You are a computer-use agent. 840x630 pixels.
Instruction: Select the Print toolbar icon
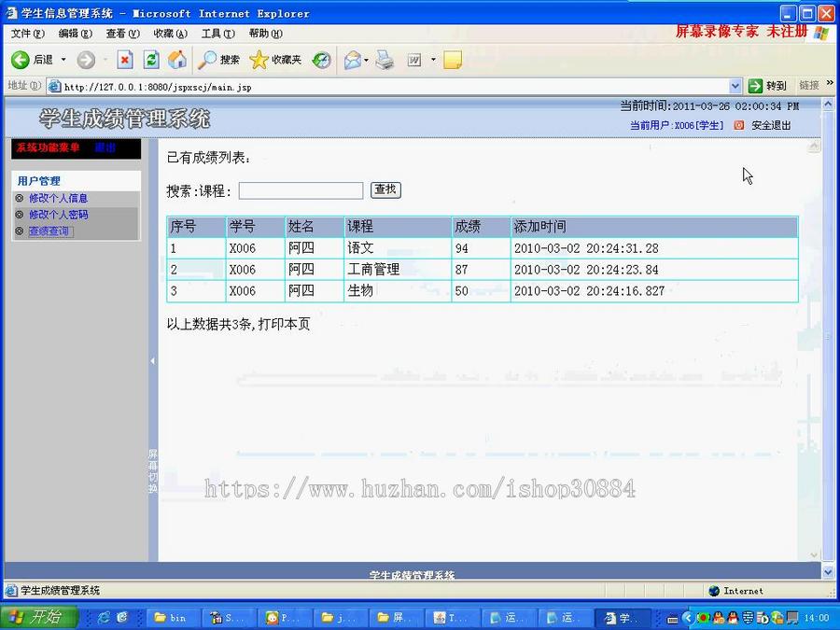385,60
